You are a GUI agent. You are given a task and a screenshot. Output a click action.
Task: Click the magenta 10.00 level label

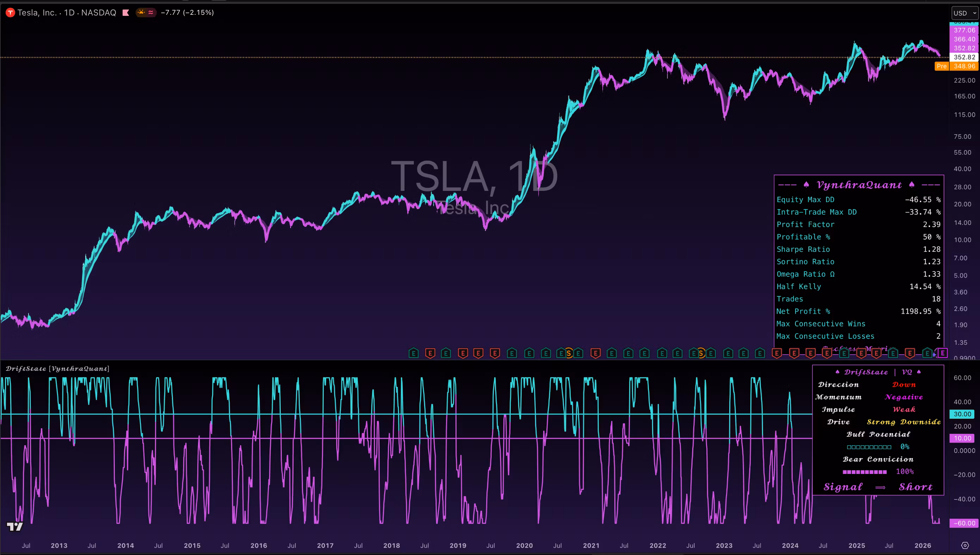tap(962, 438)
